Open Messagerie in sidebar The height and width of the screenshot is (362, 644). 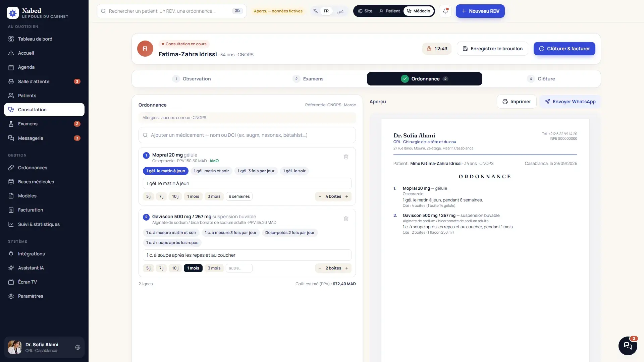click(44, 138)
